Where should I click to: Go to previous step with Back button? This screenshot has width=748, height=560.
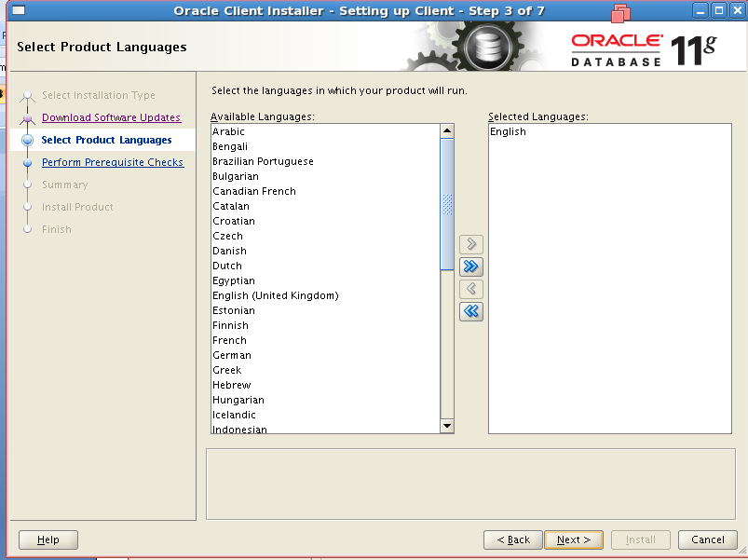point(513,540)
